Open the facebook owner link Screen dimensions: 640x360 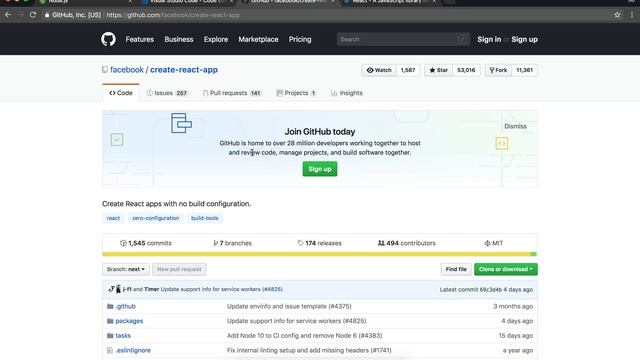[127, 70]
